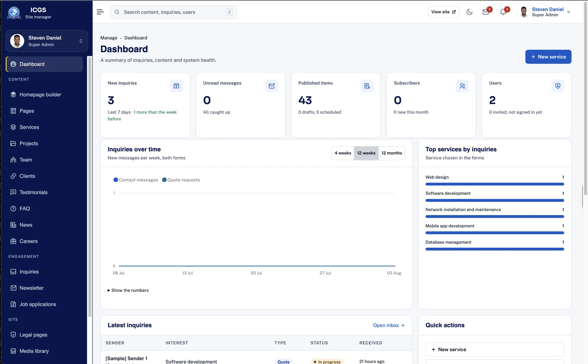Click the FAQ question-mark icon
Screen dimensions: 588x364
click(13, 209)
